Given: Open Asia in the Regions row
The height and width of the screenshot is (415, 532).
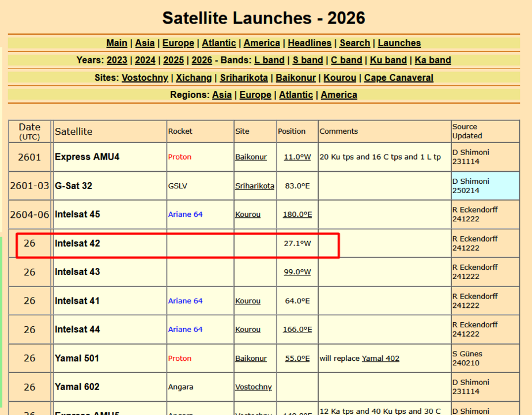Looking at the screenshot, I should click(x=222, y=95).
